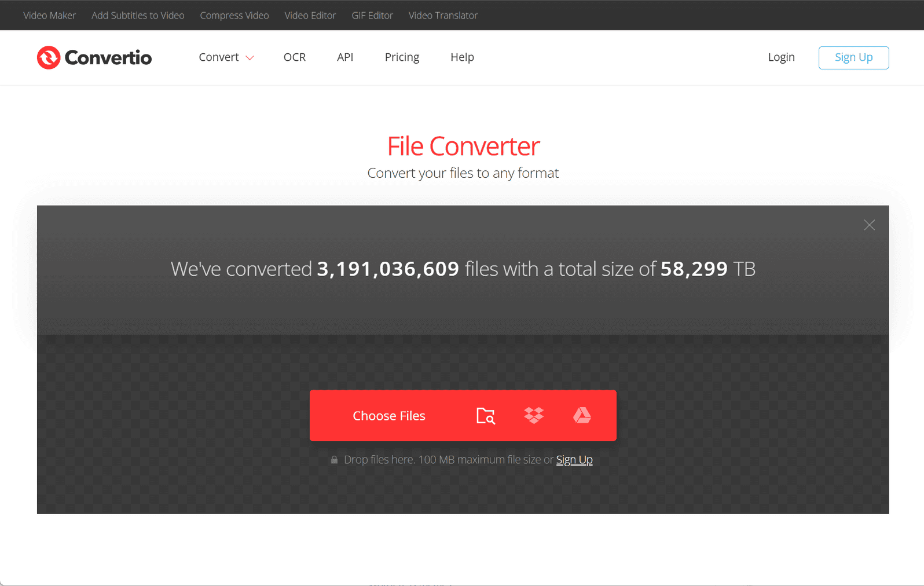Choose files from Google Drive icon
This screenshot has height=586, width=924.
(x=582, y=415)
